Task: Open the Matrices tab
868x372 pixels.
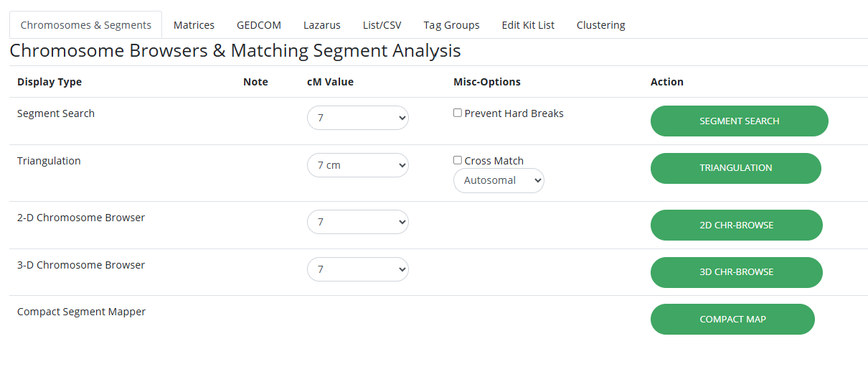Action: tap(194, 25)
